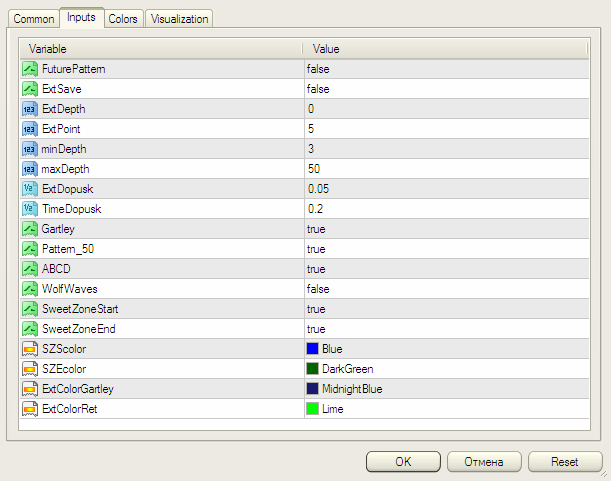Click the ExtColorGartley color-type icon
This screenshot has height=481, width=611.
(x=30, y=389)
